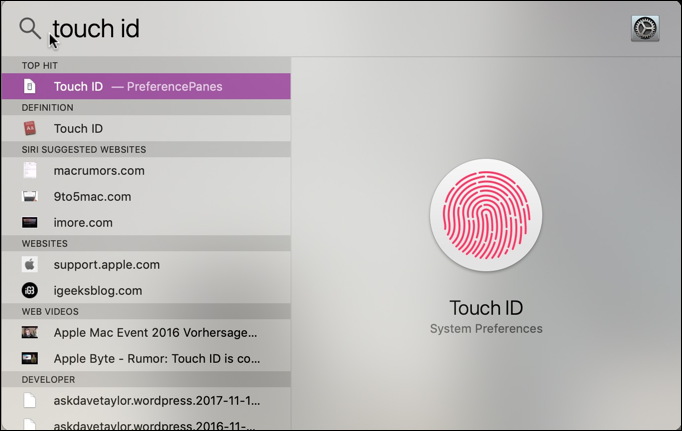Click the Spotlight magnifying glass icon
This screenshot has width=682, height=431.
click(x=30, y=28)
